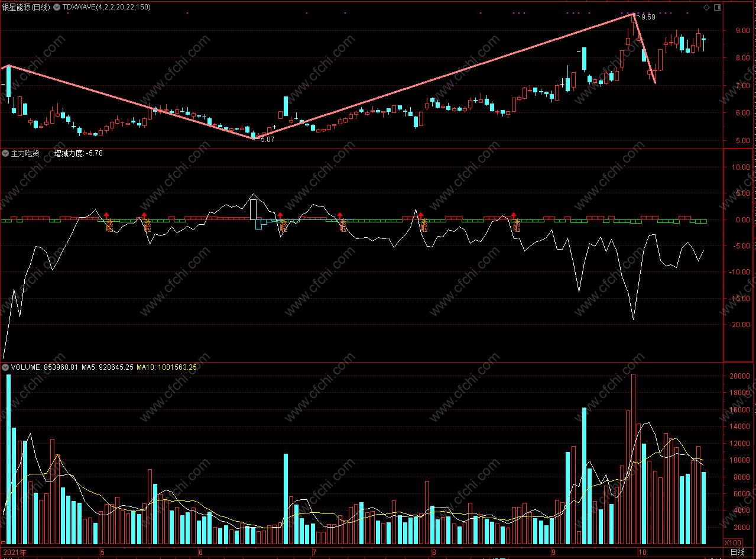Click the 增减力度: -5.78 value
756x559 pixels.
coord(79,153)
